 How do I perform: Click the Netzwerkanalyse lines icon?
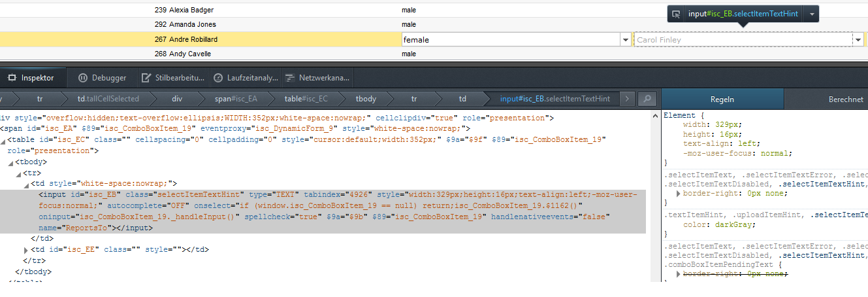289,78
